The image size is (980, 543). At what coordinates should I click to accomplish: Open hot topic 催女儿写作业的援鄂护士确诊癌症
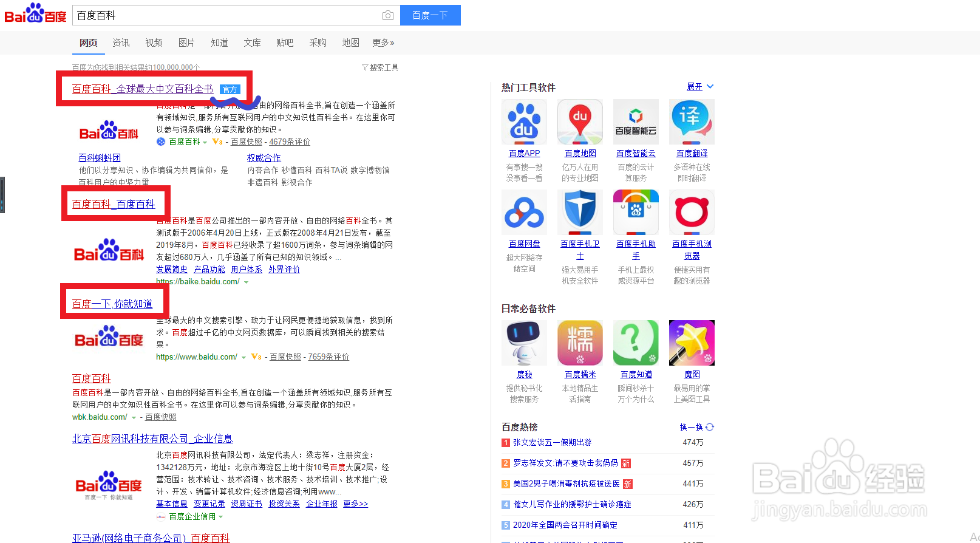pyautogui.click(x=572, y=505)
